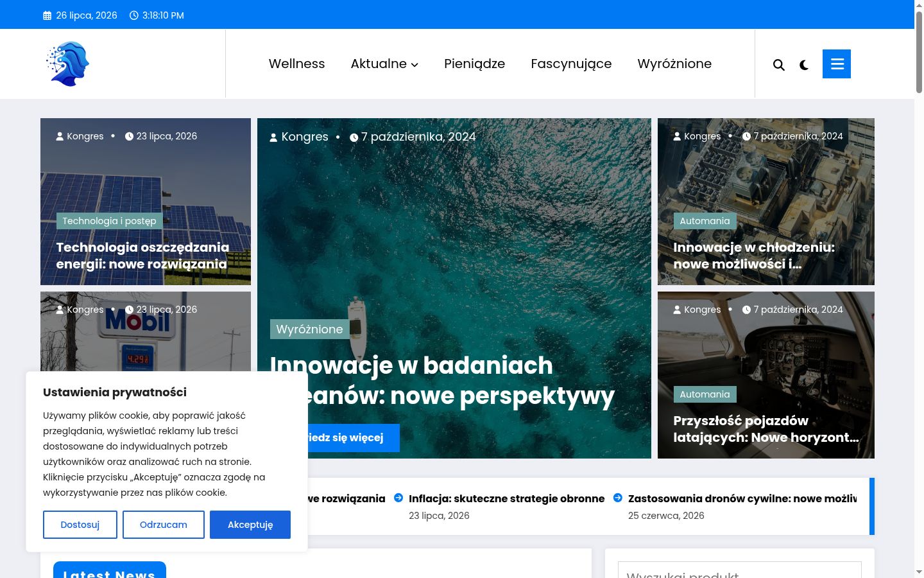
Task: Expand the Aktualne dropdown arrow
Action: pos(415,65)
